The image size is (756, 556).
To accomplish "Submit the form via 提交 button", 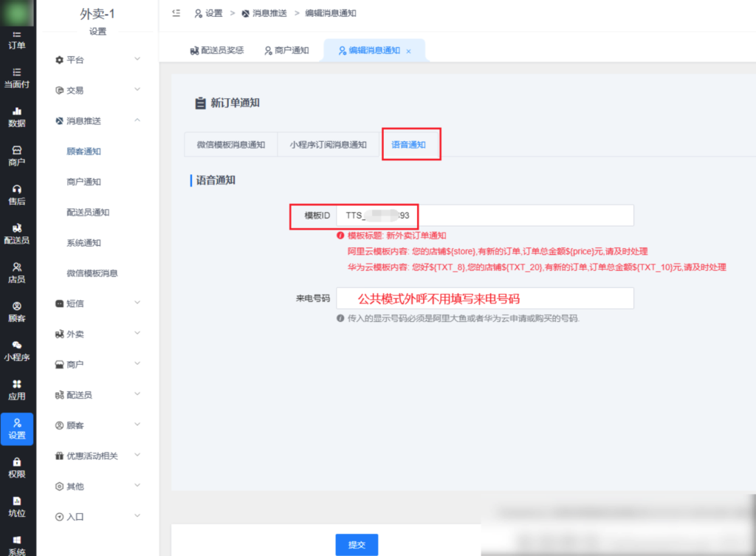I will (x=357, y=544).
